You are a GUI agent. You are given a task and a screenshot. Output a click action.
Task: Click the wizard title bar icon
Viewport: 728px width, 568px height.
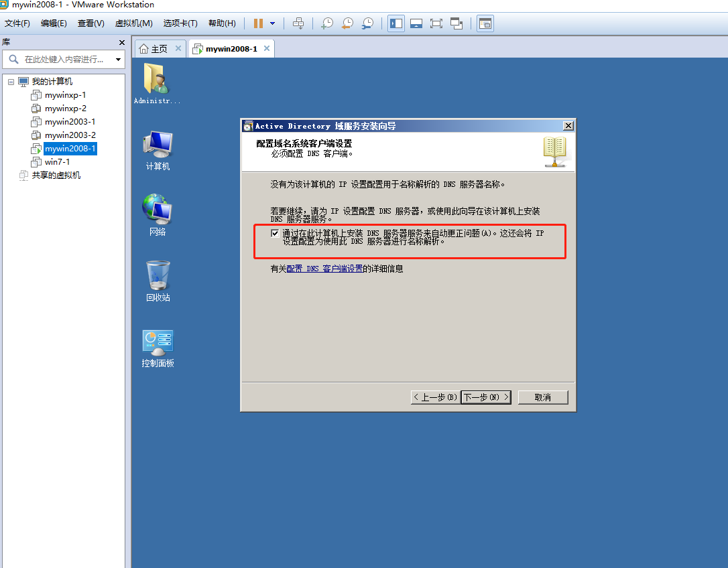pyautogui.click(x=249, y=126)
